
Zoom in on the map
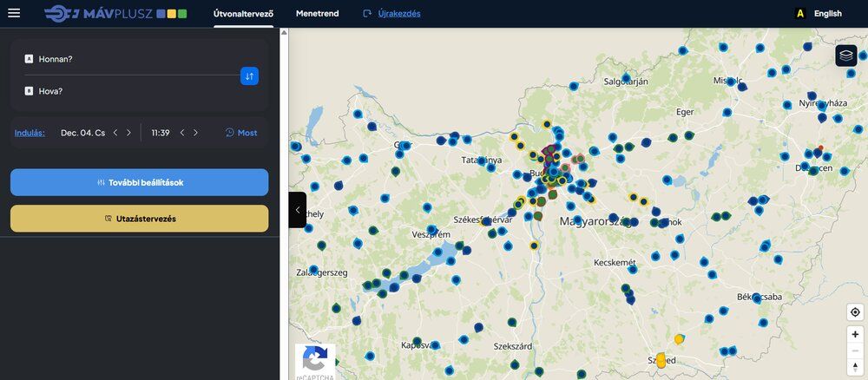coord(855,335)
